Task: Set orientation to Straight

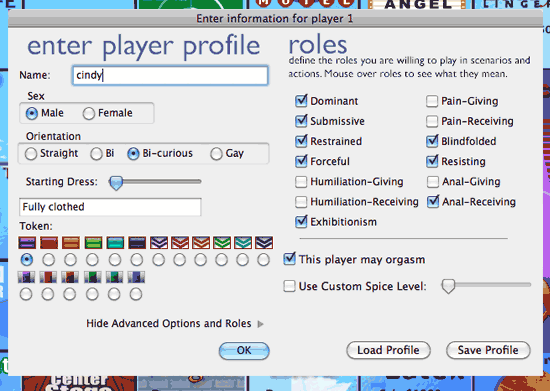Action: tap(31, 154)
